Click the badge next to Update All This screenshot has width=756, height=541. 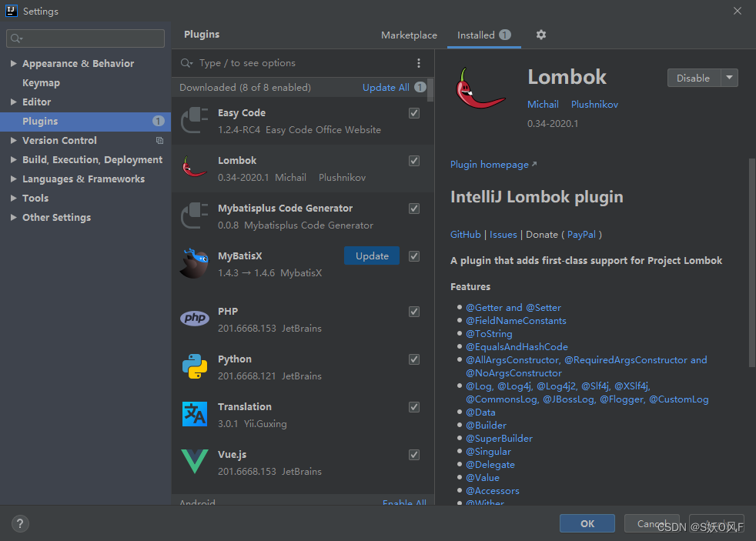coord(420,87)
